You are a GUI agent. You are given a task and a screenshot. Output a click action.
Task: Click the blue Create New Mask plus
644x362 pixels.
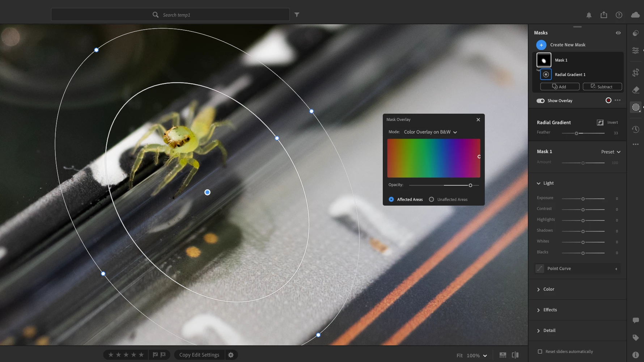(x=541, y=45)
